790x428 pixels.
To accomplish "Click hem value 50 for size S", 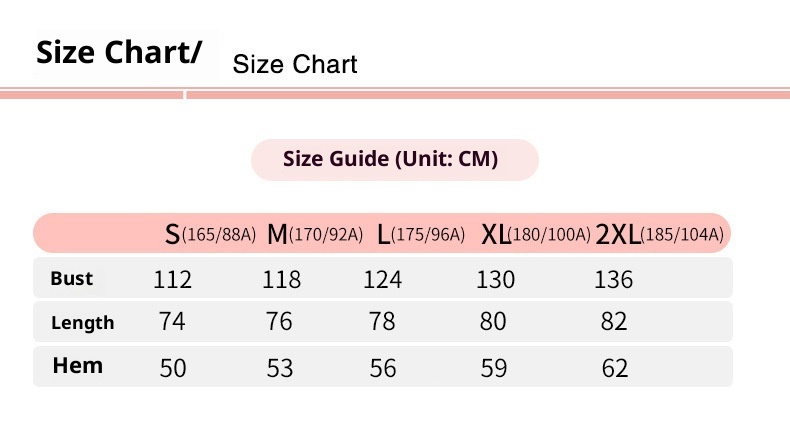I will click(x=173, y=368).
